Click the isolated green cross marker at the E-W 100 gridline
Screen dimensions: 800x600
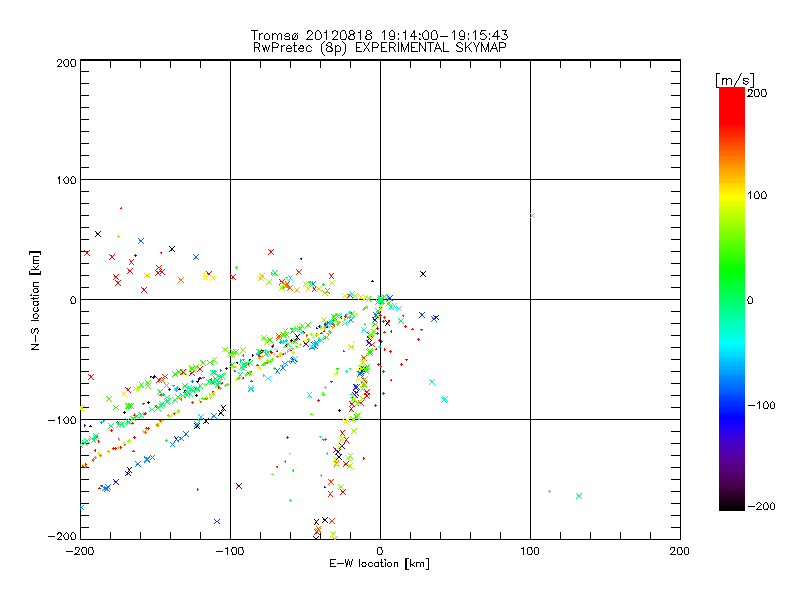[x=532, y=215]
